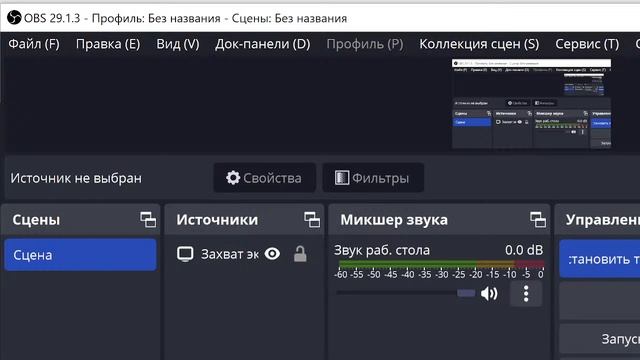This screenshot has height=360, width=640.
Task: Click the monitor icon of Захват эк source
Action: click(185, 254)
